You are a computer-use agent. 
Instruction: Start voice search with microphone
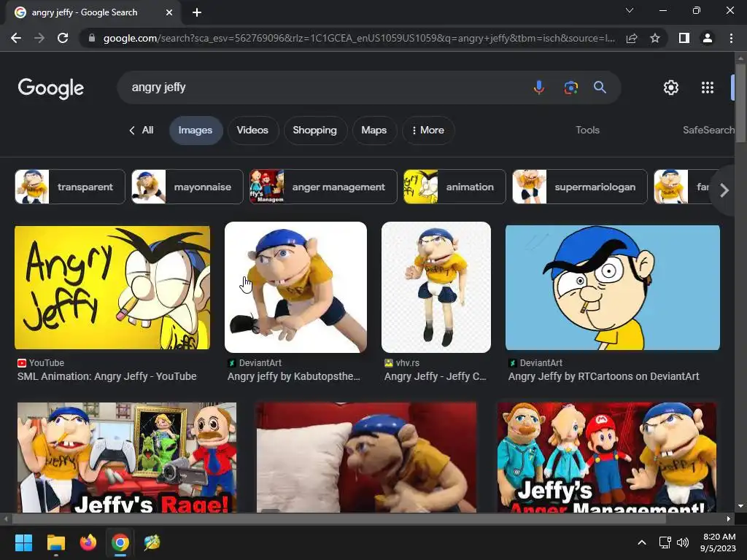(x=539, y=87)
